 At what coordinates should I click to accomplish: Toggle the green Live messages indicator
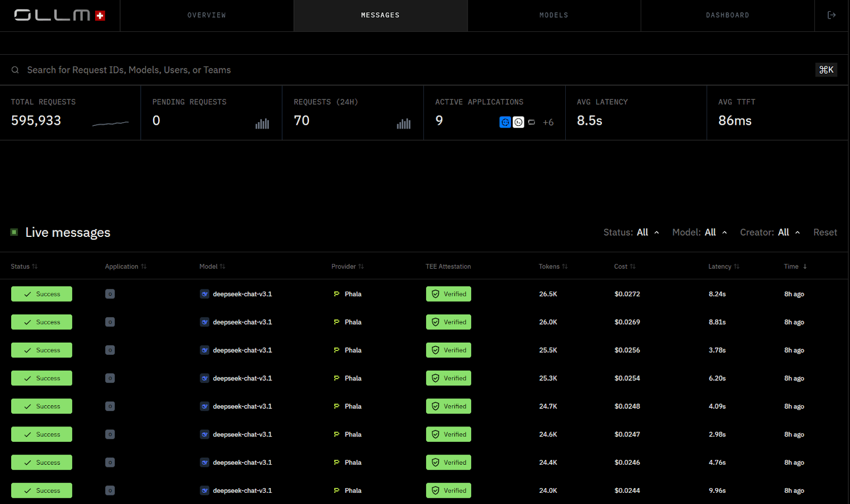[14, 232]
